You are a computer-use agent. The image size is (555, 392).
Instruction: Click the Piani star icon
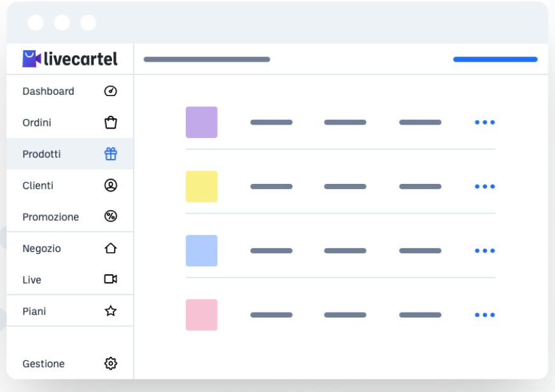(x=111, y=311)
